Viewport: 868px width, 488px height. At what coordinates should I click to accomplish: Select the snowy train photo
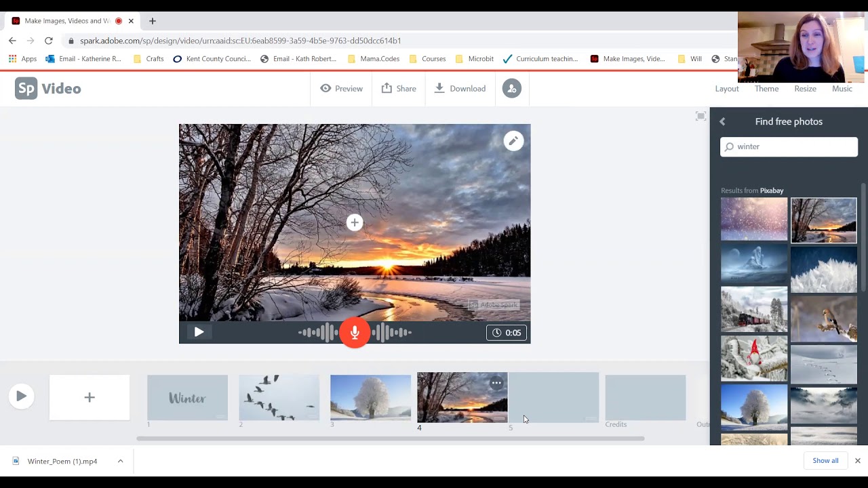[x=754, y=309]
